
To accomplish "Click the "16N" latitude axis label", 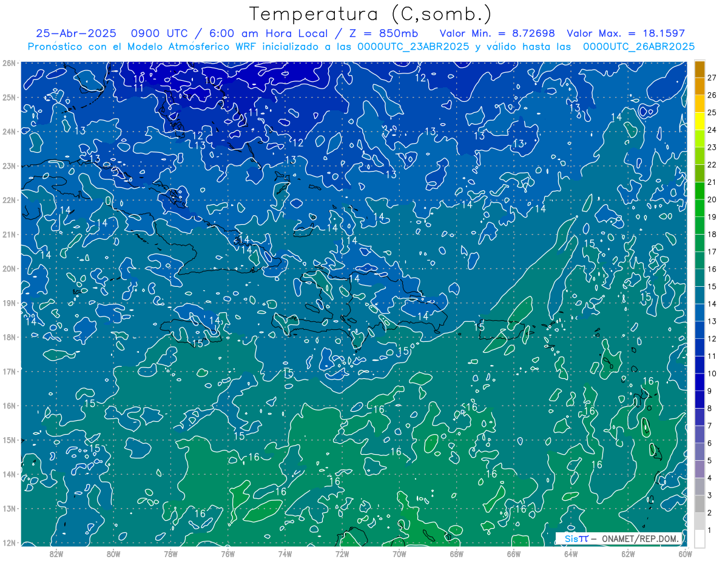I will pyautogui.click(x=9, y=406).
